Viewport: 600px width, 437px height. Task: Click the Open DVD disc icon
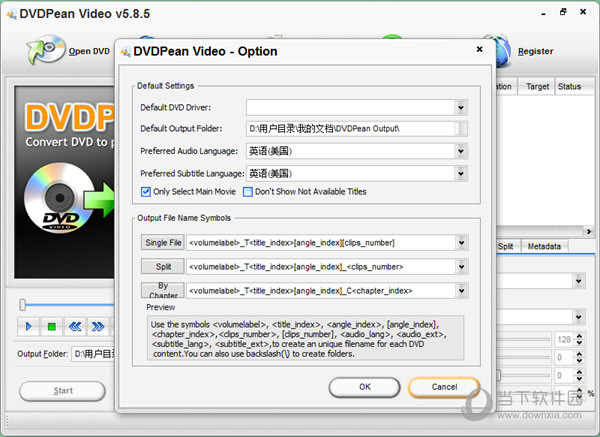click(46, 50)
